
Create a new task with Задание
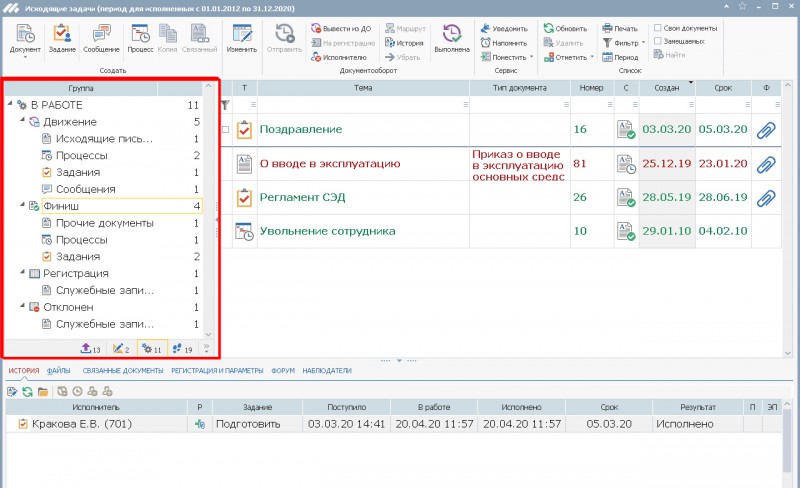(62, 39)
